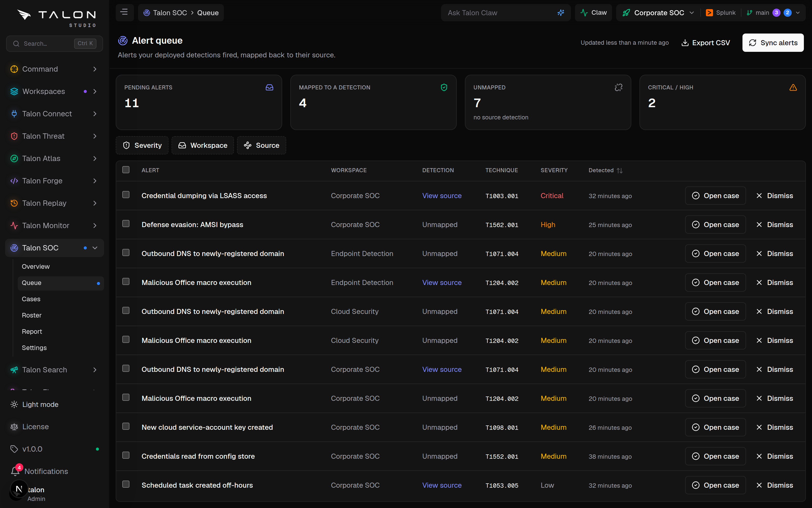Viewport: 812px width, 508px height.
Task: Open the Roster page
Action: point(31,315)
